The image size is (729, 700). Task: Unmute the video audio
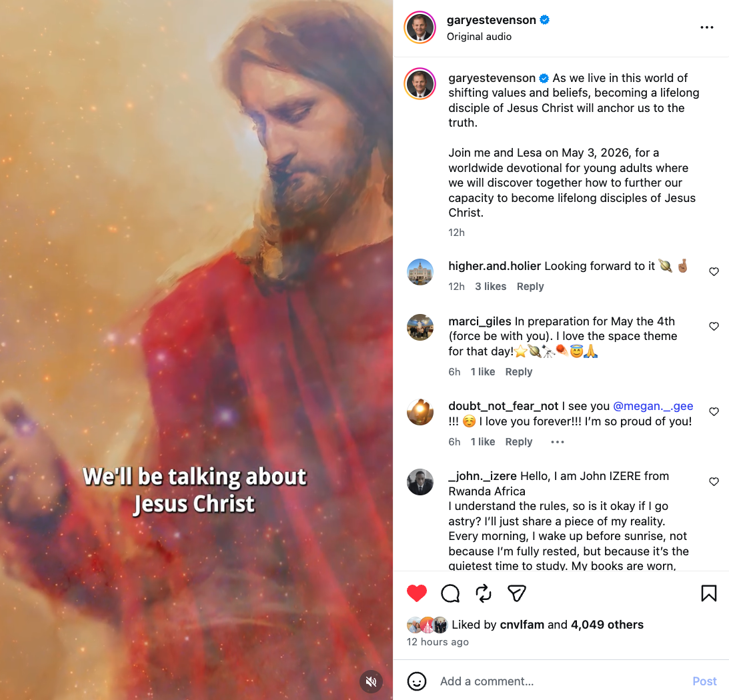point(371,681)
